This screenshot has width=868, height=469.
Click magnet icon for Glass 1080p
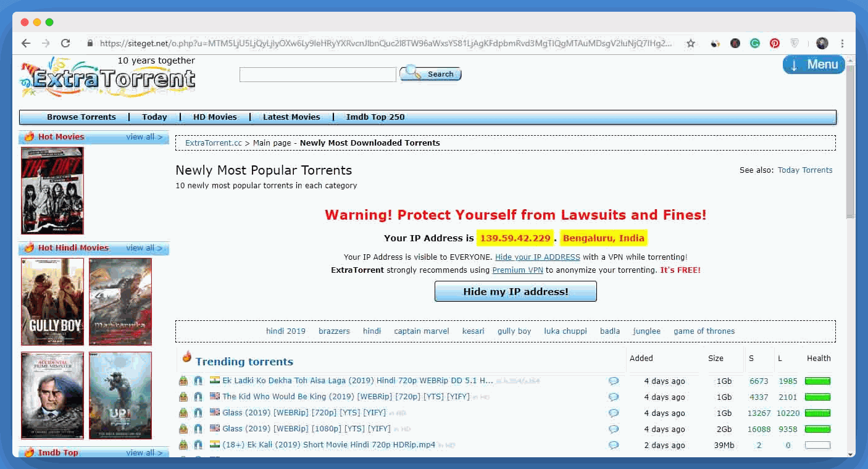coord(198,429)
